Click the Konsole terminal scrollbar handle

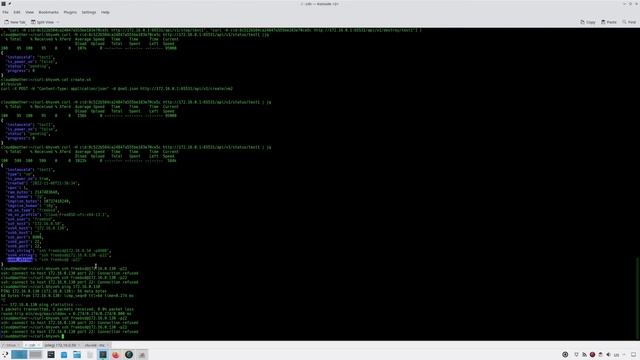click(638, 298)
